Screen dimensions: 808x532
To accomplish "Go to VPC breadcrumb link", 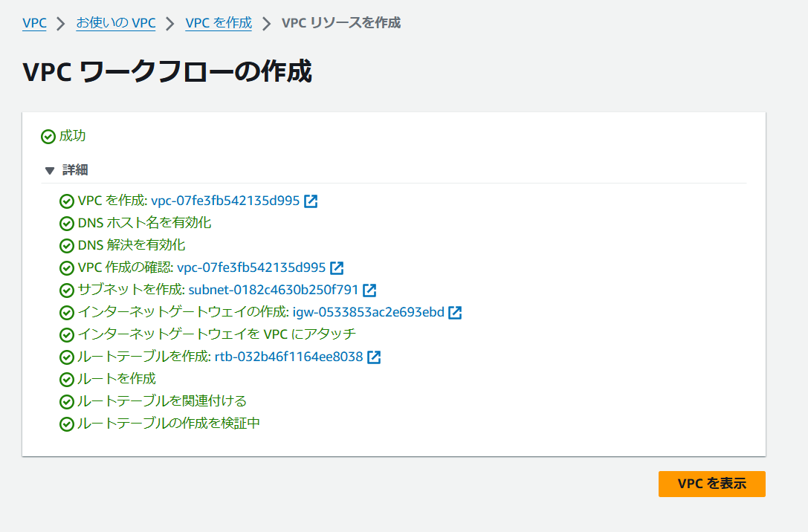I will (34, 23).
